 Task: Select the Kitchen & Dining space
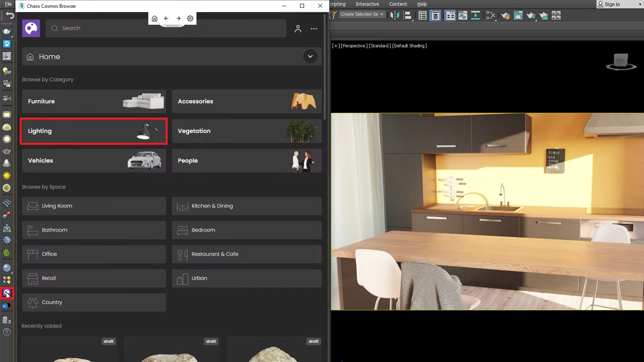[247, 205]
